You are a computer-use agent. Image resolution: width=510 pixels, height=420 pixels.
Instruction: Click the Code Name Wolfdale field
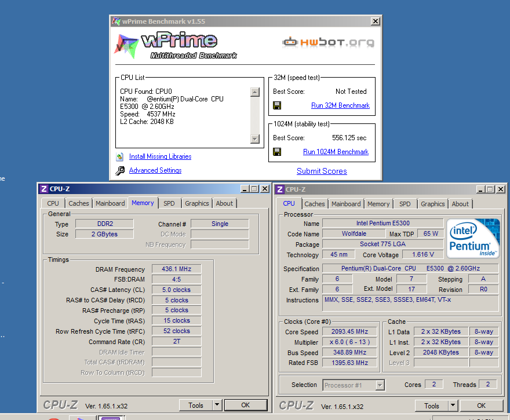354,234
